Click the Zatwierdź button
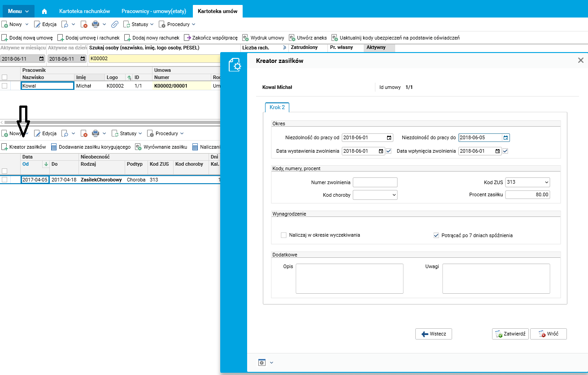588x375 pixels. 510,334
